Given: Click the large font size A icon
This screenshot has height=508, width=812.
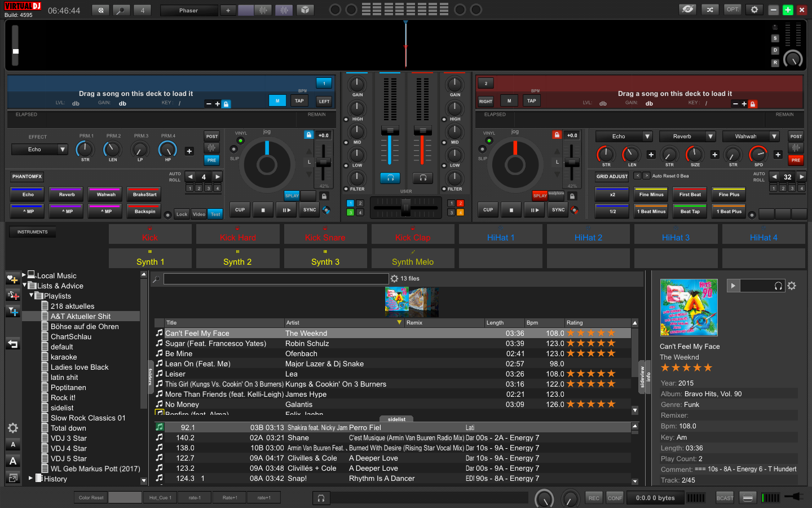Looking at the screenshot, I should pyautogui.click(x=13, y=461).
